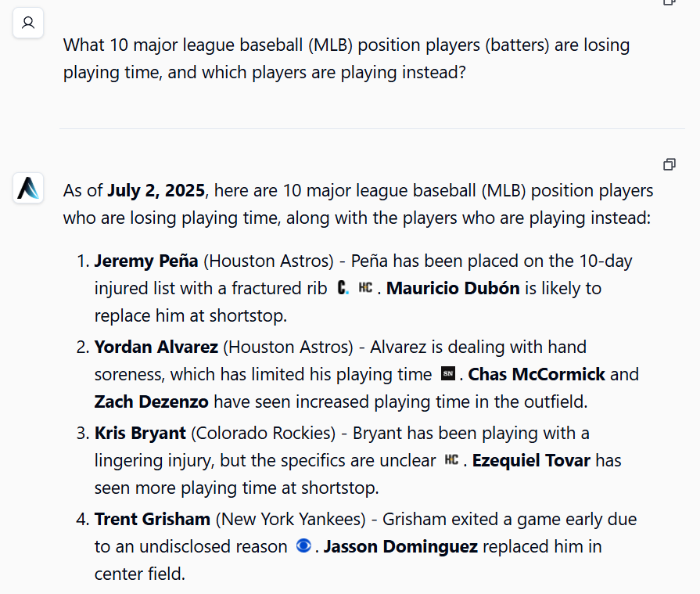Screen dimensions: 700x594
Task: Open HC citation in Kris Bryant entry
Action: tap(451, 459)
